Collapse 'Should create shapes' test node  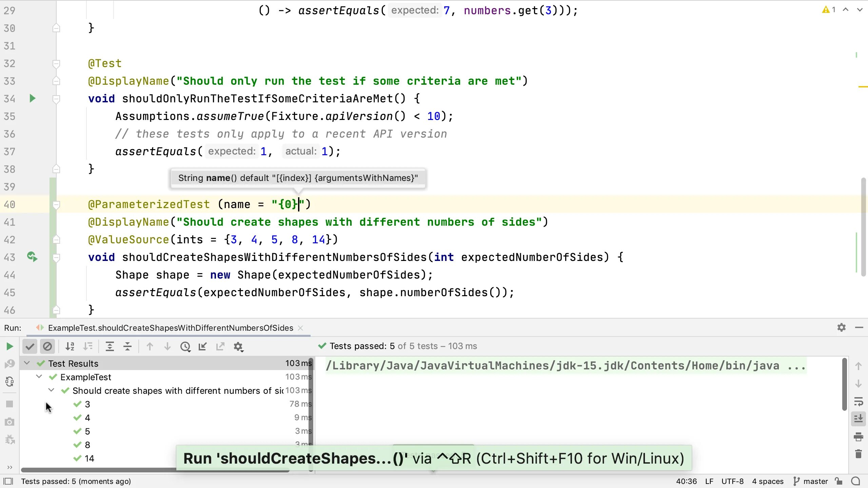51,390
